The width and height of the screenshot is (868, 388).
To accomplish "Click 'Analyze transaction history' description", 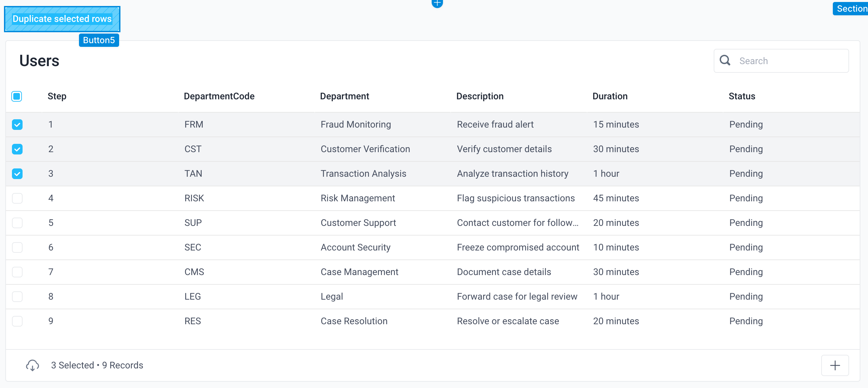I will click(x=513, y=174).
